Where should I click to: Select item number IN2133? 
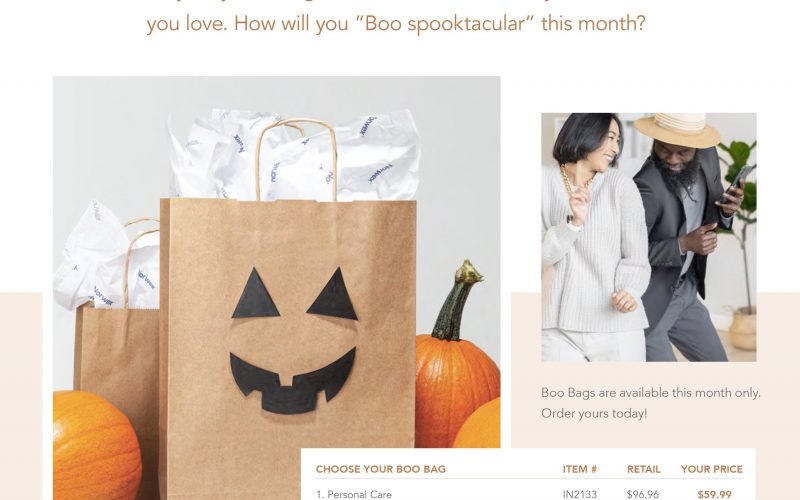580,494
